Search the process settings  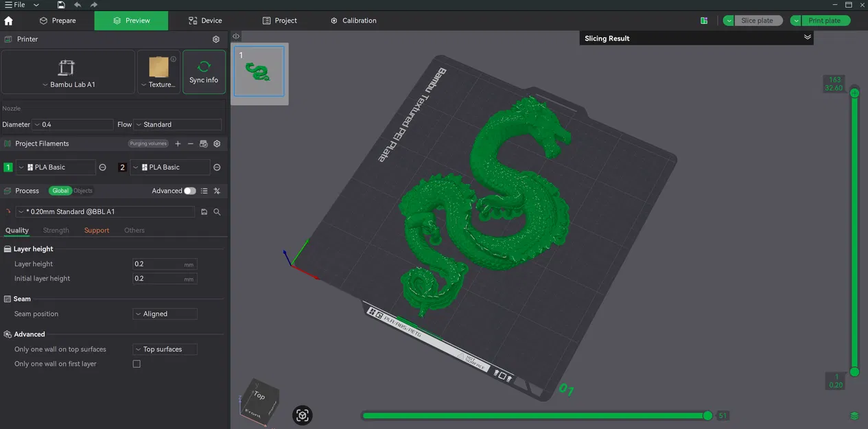click(x=217, y=212)
